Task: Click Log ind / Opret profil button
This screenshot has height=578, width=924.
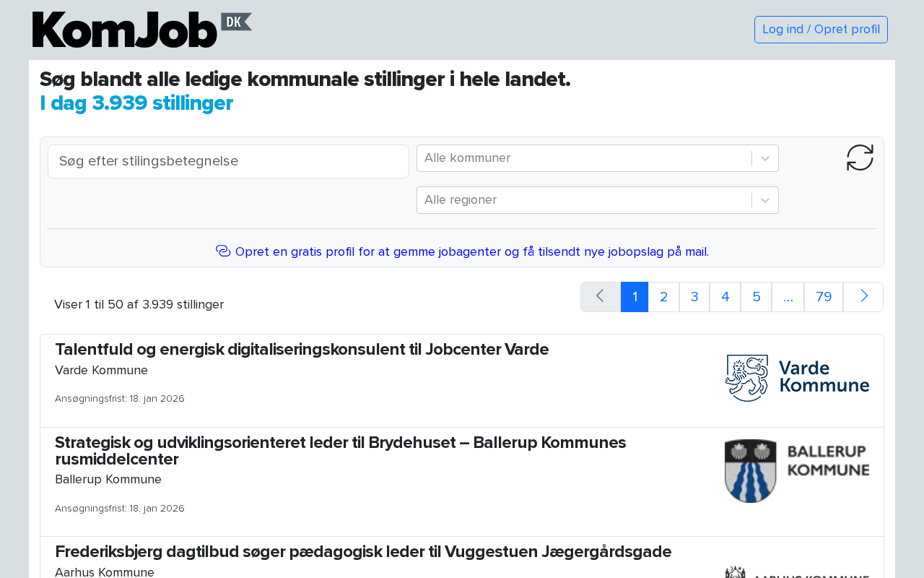Action: tap(821, 30)
